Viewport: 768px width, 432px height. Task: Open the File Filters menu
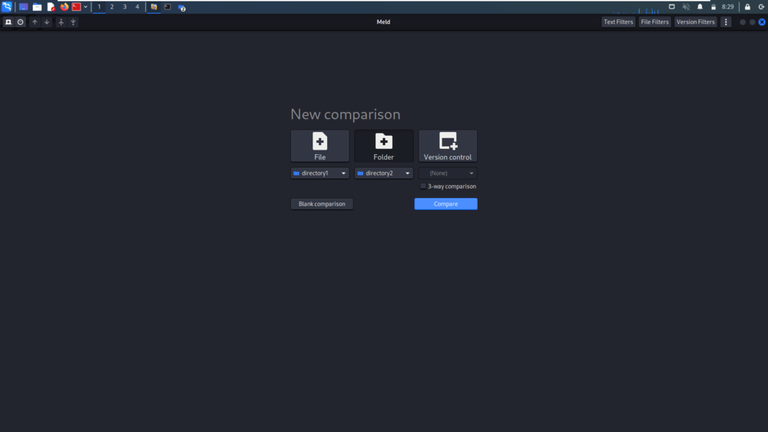click(654, 22)
